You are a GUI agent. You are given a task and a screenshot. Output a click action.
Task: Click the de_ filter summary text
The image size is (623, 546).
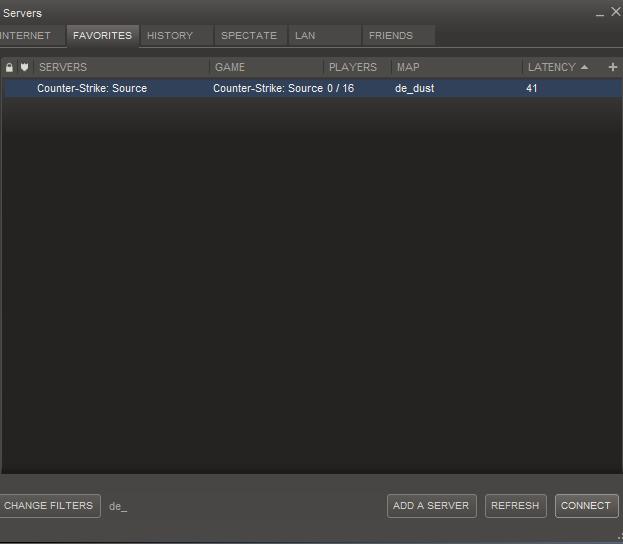point(118,506)
